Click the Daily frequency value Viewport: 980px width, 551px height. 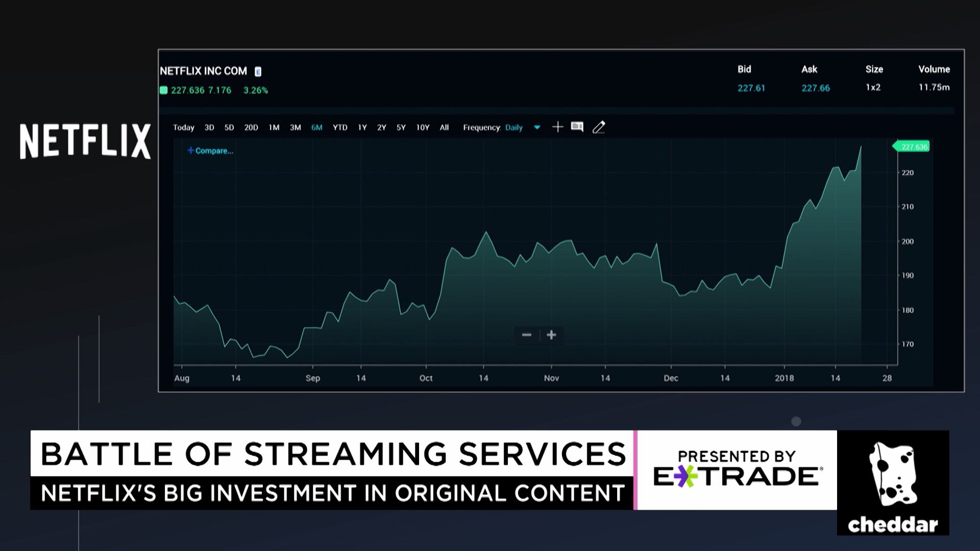click(x=514, y=128)
